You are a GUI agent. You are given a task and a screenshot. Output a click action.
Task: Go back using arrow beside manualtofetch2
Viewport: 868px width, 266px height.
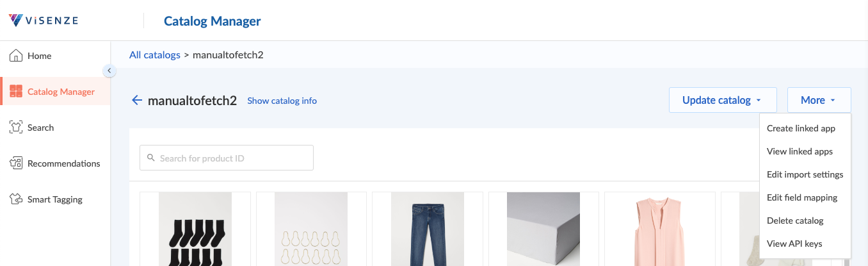click(136, 100)
